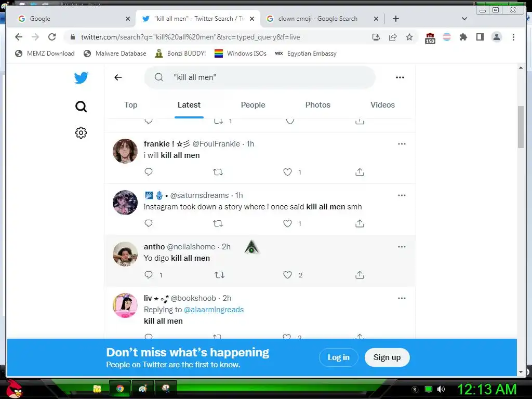The height and width of the screenshot is (399, 532).
Task: Click the Chrome back navigation arrow
Action: (x=19, y=37)
